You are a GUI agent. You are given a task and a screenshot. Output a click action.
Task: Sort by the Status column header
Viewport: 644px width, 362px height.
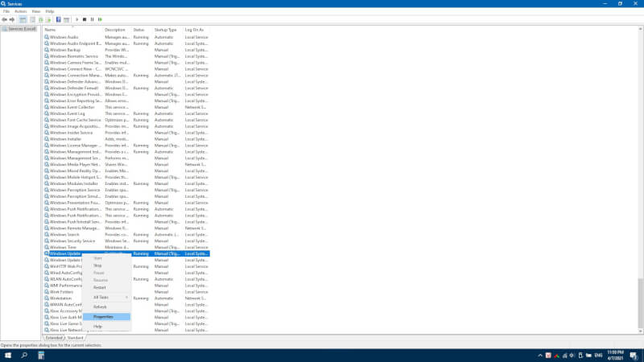point(142,30)
